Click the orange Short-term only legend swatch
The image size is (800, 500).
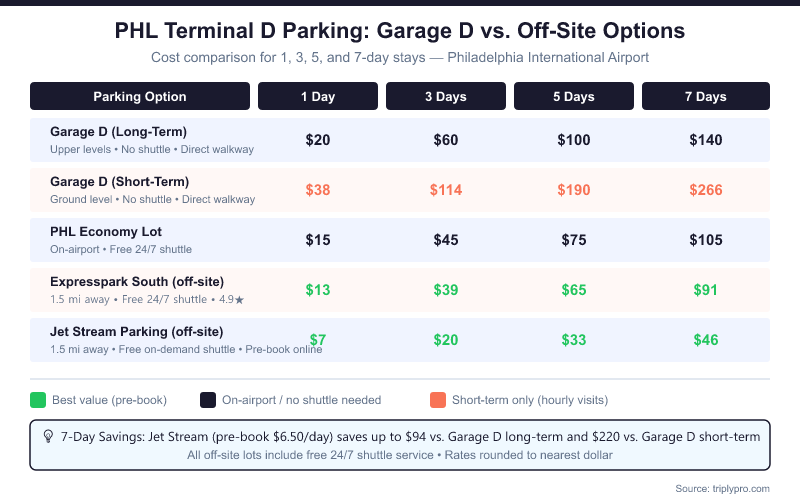coord(437,400)
